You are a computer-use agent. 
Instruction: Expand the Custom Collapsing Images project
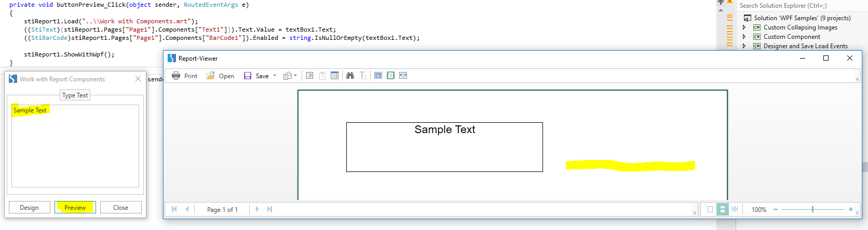[x=744, y=27]
